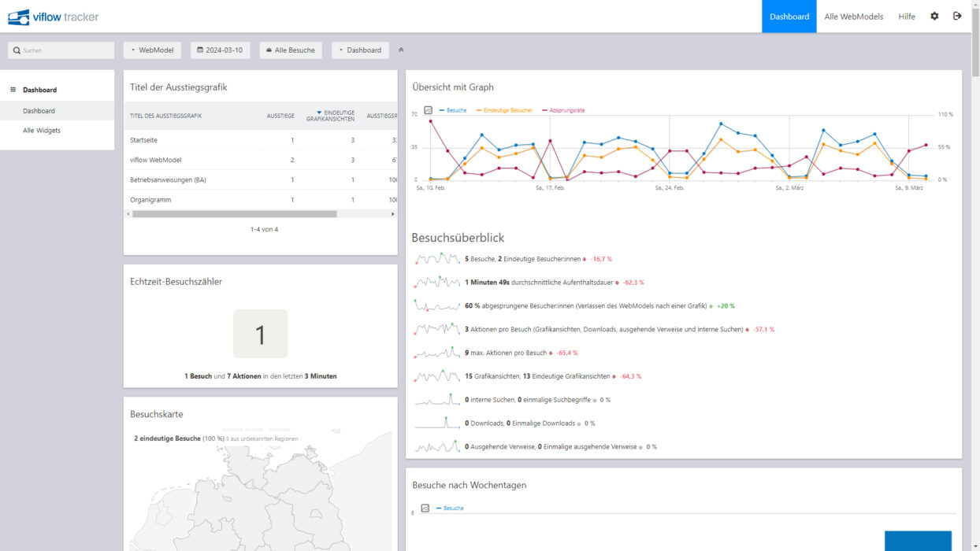Screen dimensions: 980x551
Task: Select Dashboard heading in left sidebar
Action: point(39,90)
